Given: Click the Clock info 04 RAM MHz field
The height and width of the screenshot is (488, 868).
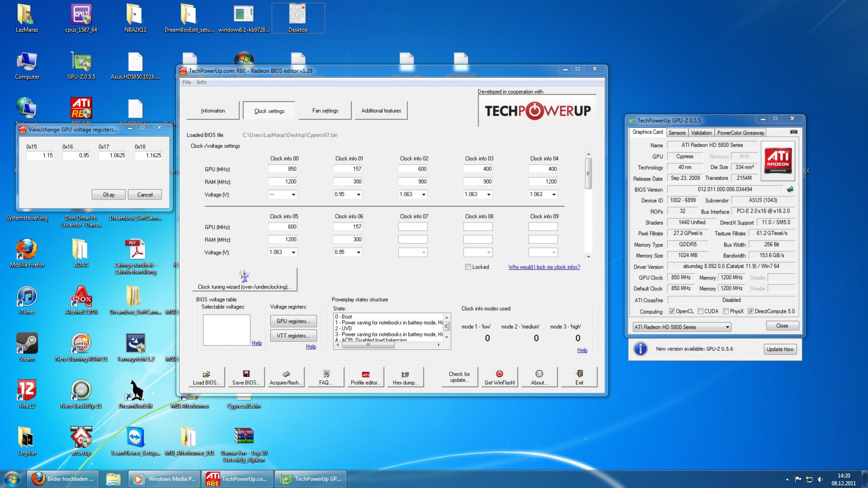Looking at the screenshot, I should pyautogui.click(x=543, y=182).
